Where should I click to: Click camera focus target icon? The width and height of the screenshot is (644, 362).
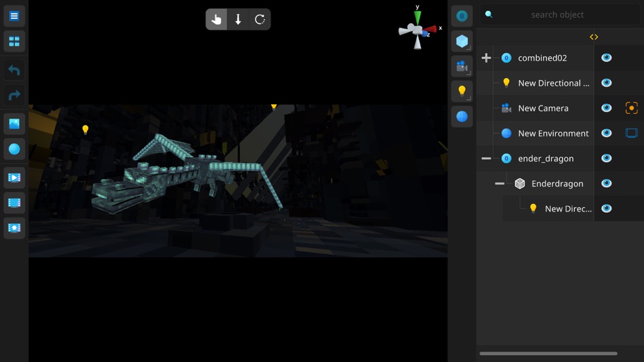click(631, 108)
